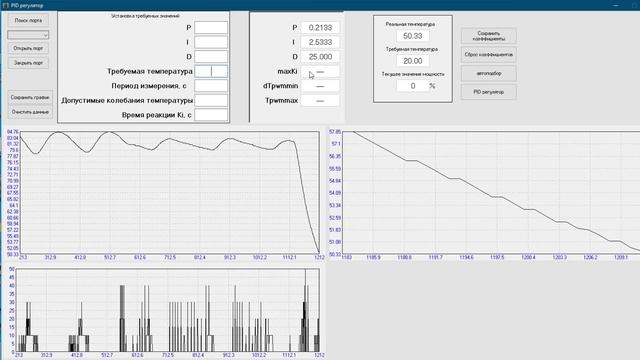640x360 pixels.
Task: Click the Текущее значение мощности label
Action: pyautogui.click(x=413, y=74)
